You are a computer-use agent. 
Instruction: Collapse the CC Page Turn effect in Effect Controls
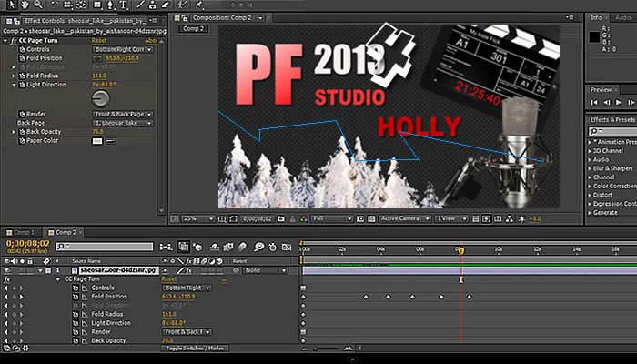(x=5, y=41)
